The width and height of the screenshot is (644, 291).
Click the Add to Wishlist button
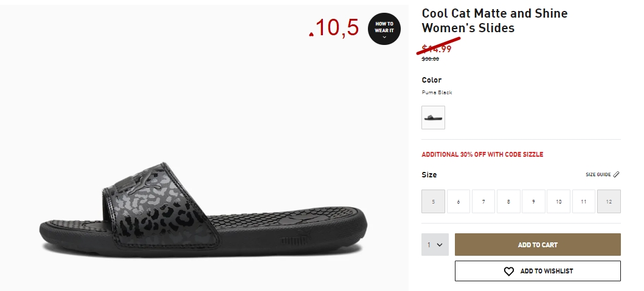tap(538, 271)
